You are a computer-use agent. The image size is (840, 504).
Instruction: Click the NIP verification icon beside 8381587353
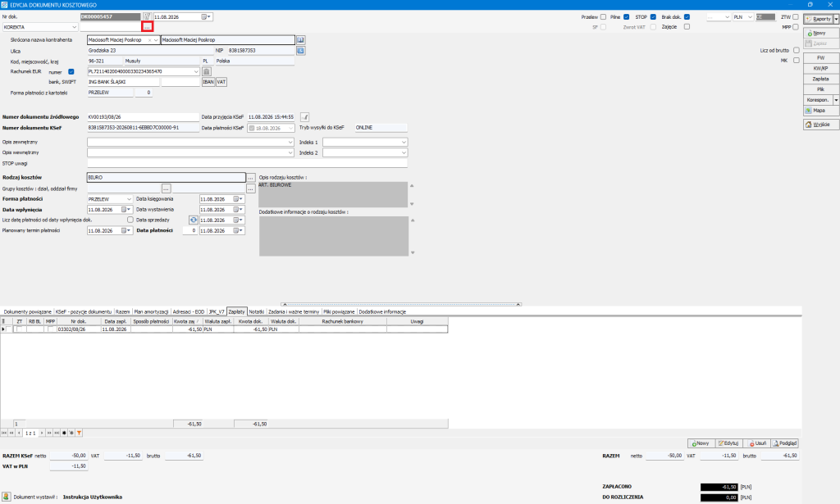(x=300, y=50)
